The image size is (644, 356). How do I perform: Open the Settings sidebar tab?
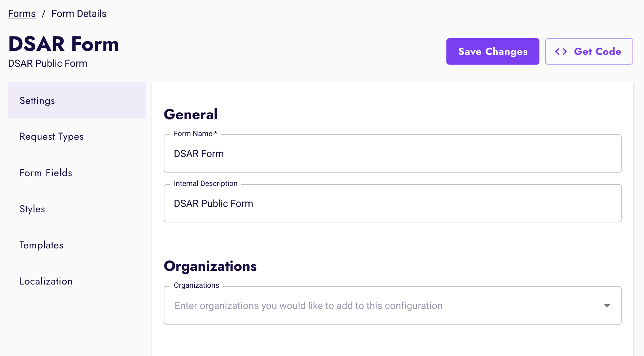77,100
